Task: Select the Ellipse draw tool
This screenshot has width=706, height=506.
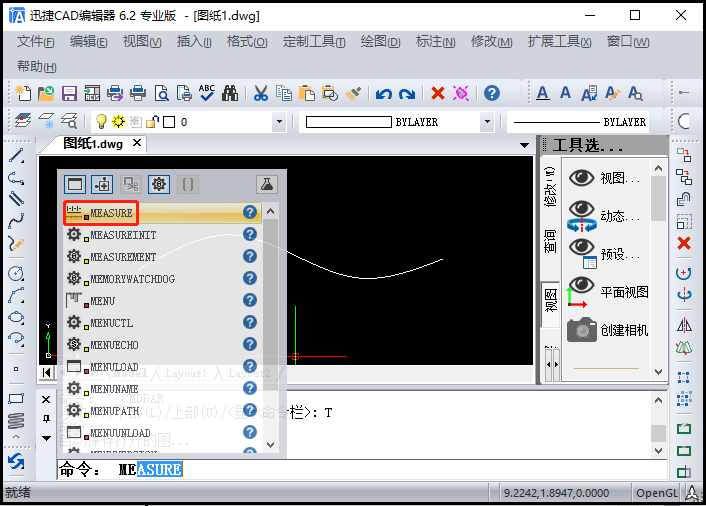Action: 16,317
